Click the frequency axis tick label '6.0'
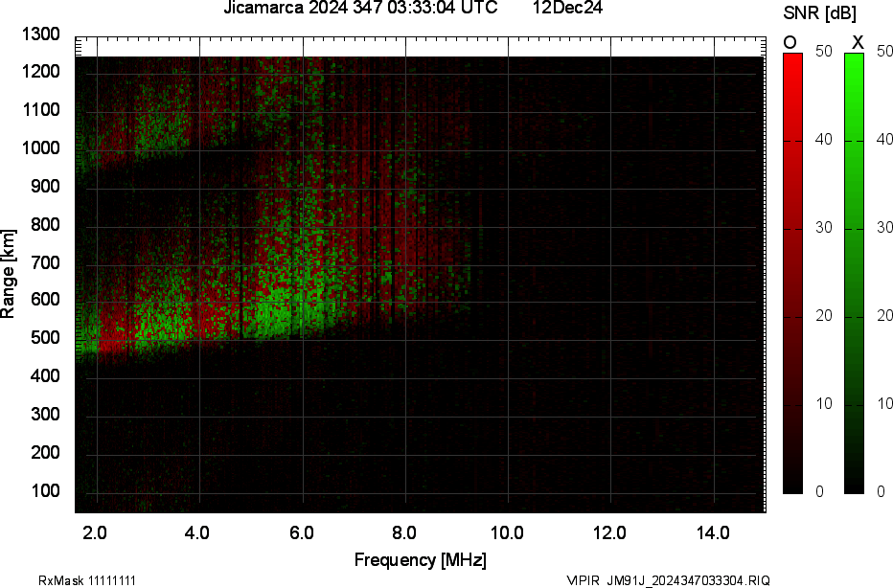This screenshot has height=588, width=893. pyautogui.click(x=301, y=533)
